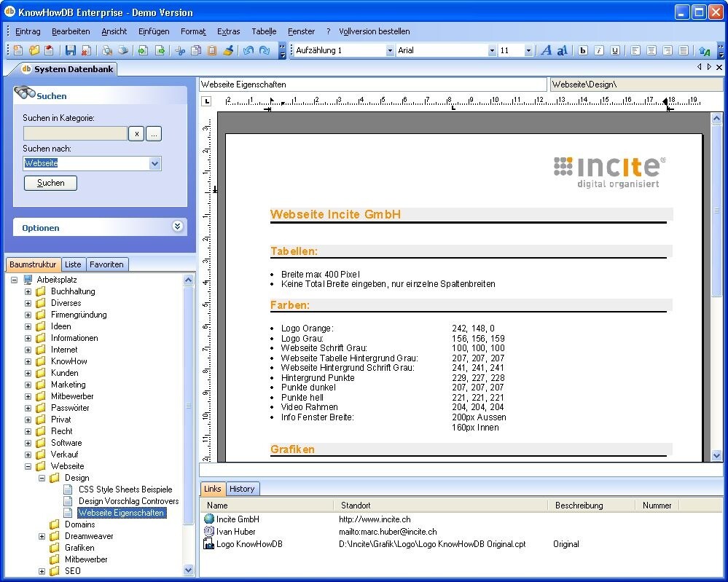Click the large blue A font icon
The height and width of the screenshot is (582, 728).
[547, 50]
